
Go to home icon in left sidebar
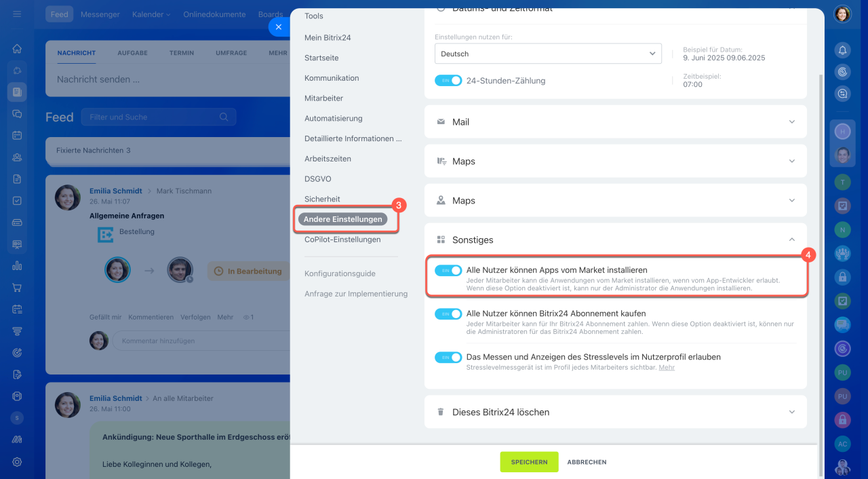click(x=17, y=49)
